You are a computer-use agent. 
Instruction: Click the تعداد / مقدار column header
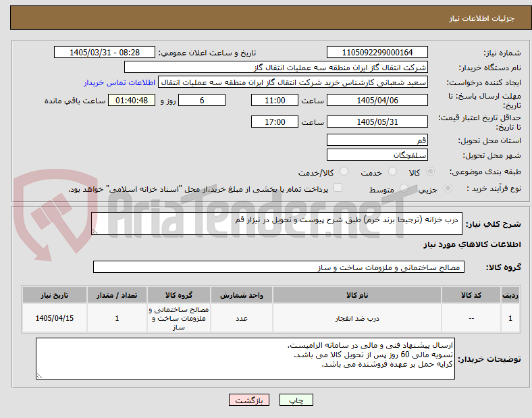pos(117,295)
